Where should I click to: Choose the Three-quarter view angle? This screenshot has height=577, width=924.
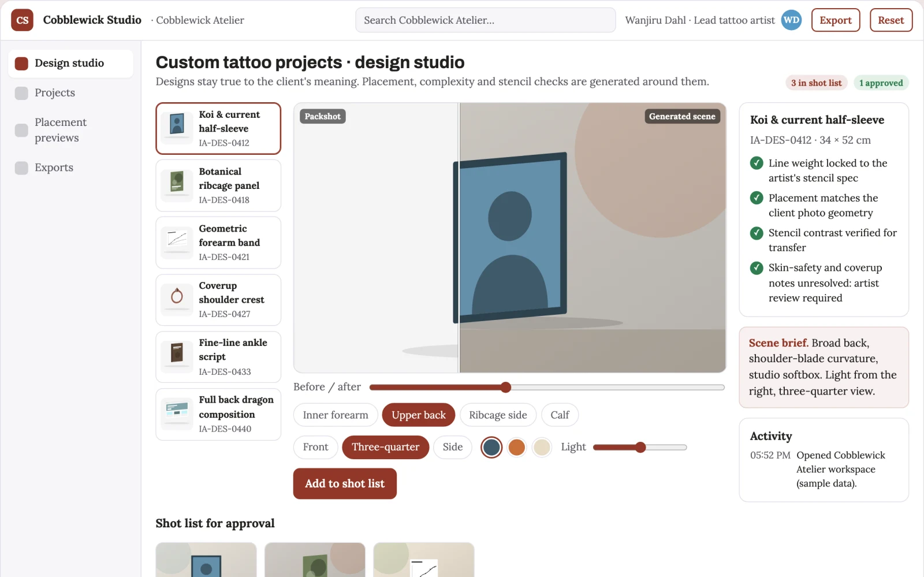pos(386,447)
